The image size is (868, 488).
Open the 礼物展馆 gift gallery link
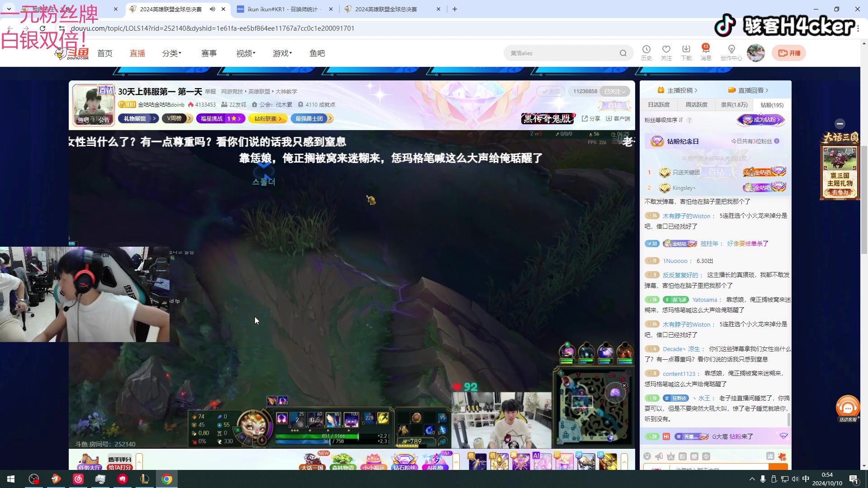point(138,118)
